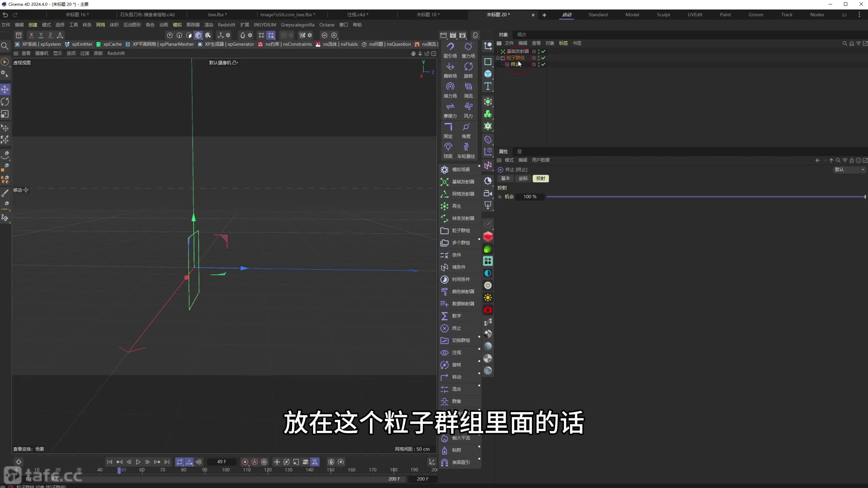Toggle Z axis lock
The image size is (868, 488).
pyautogui.click(x=51, y=35)
